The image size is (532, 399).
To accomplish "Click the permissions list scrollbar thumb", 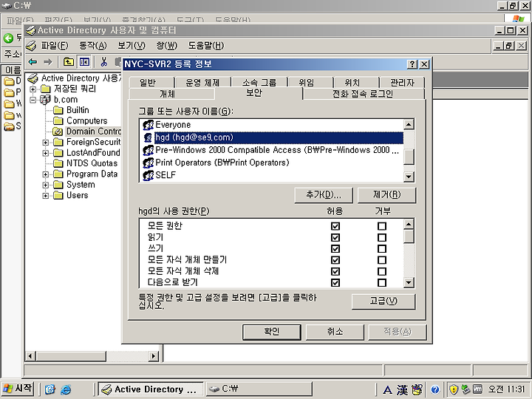I will (x=409, y=236).
